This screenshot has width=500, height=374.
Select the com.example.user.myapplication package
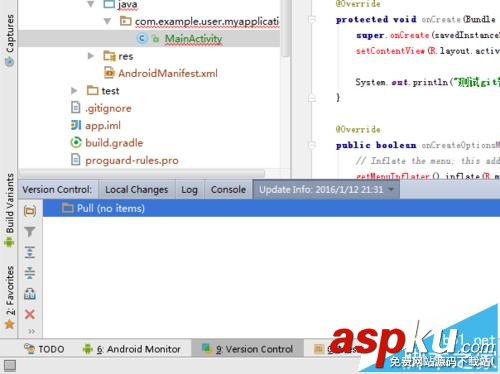(x=207, y=21)
